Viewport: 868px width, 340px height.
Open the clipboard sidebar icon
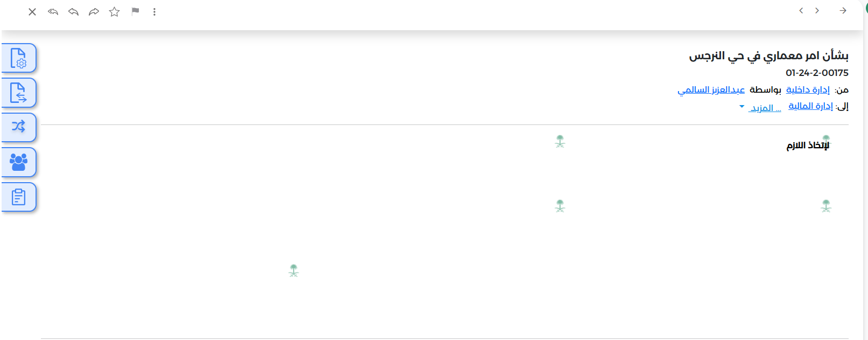pos(19,197)
